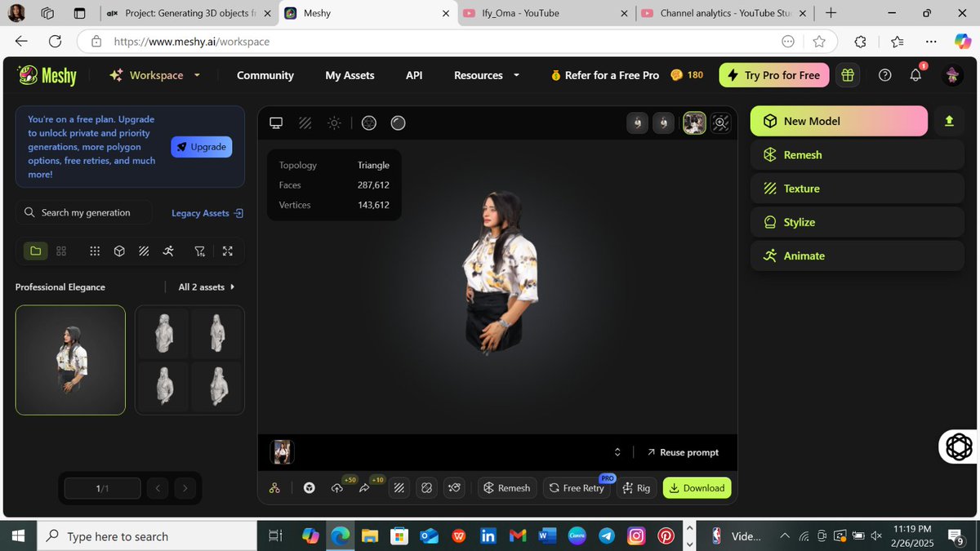The image size is (980, 551).
Task: Click Try Pro for Free button
Action: pyautogui.click(x=774, y=75)
